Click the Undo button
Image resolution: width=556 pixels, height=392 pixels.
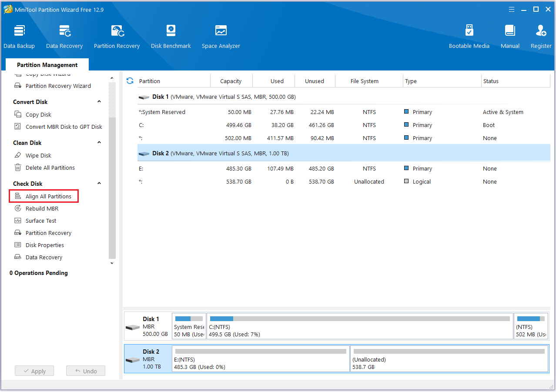(x=86, y=371)
